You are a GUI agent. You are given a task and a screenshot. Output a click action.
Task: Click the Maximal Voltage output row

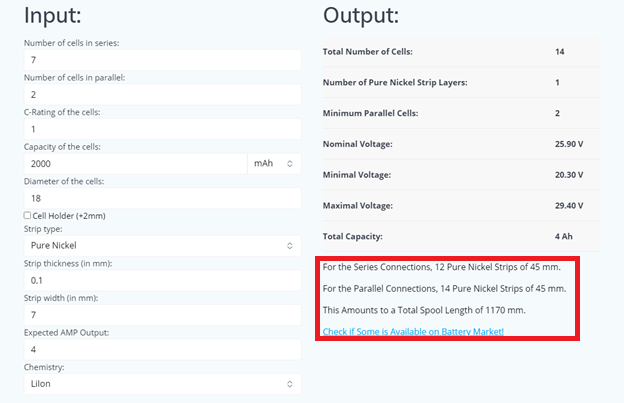tap(458, 206)
